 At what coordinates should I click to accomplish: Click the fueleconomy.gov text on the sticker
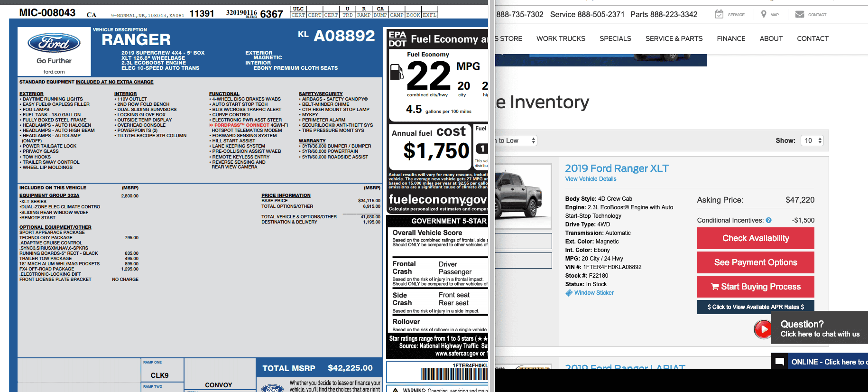(x=438, y=199)
